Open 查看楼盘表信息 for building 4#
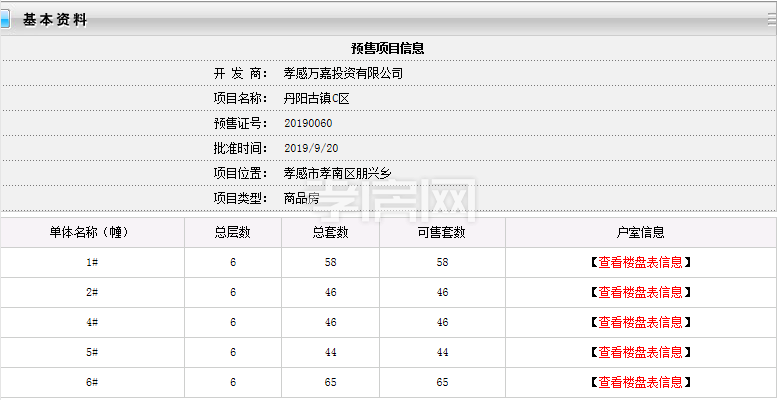This screenshot has height=400, width=779. [x=640, y=323]
